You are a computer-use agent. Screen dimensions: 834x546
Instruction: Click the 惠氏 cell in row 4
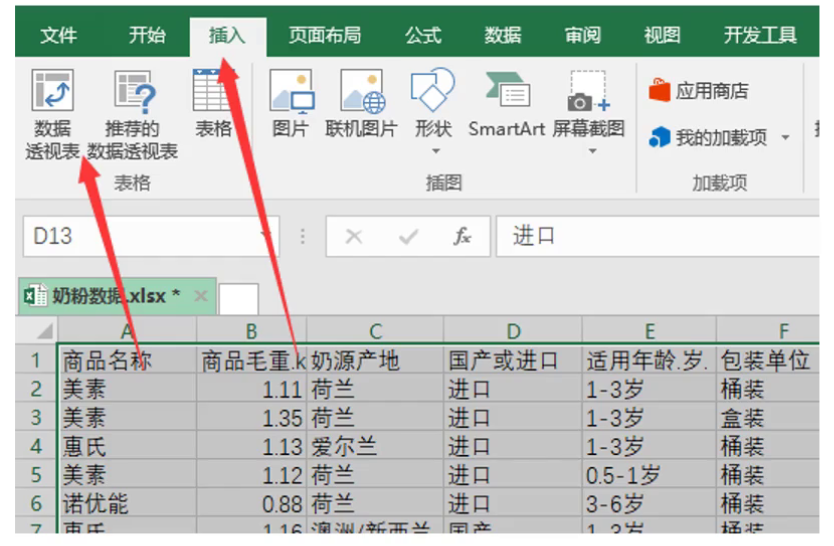tap(127, 446)
